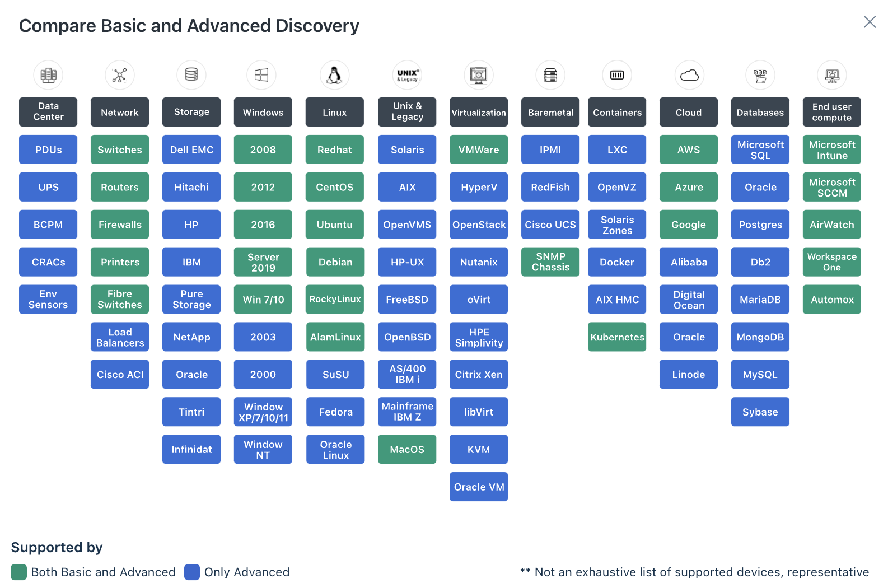Click the Cisco ACI tile

[120, 375]
